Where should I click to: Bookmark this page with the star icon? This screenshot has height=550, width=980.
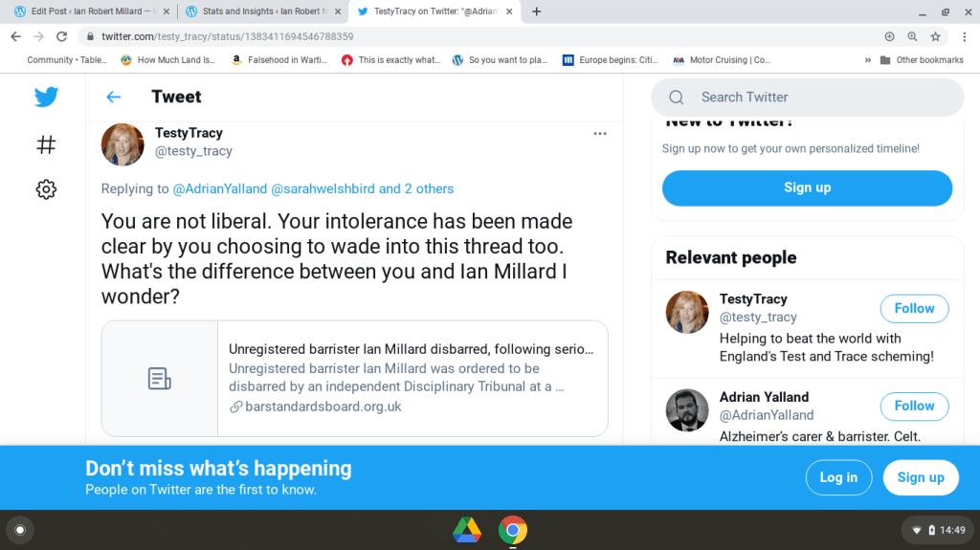[x=935, y=36]
